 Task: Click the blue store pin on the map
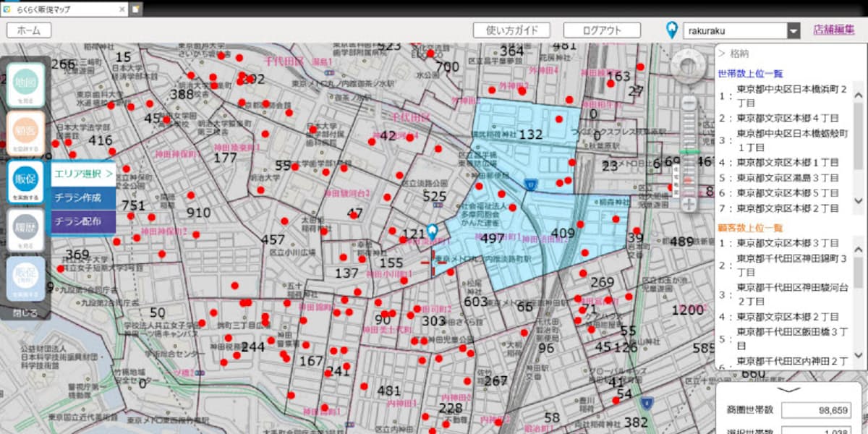(432, 231)
